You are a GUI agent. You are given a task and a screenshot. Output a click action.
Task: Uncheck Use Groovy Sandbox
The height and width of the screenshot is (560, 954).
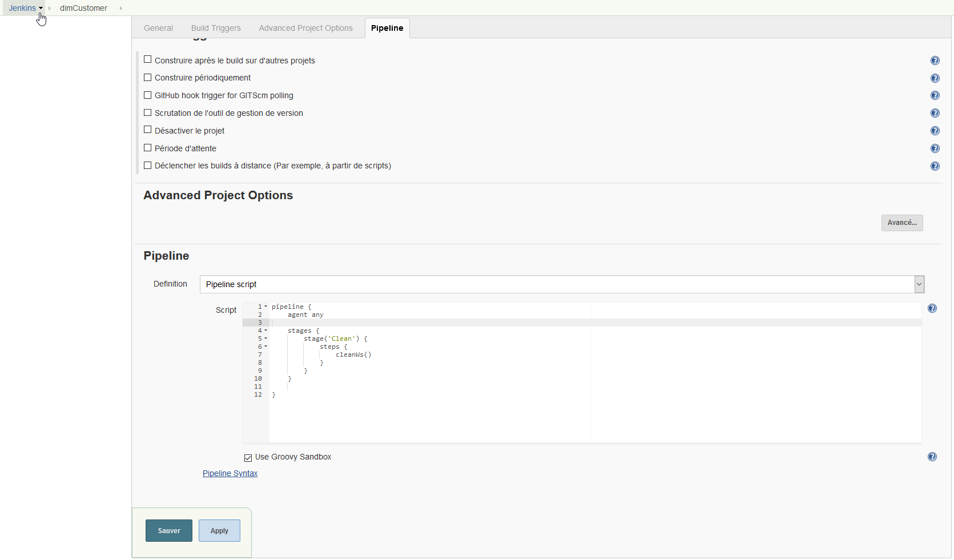[x=248, y=458]
